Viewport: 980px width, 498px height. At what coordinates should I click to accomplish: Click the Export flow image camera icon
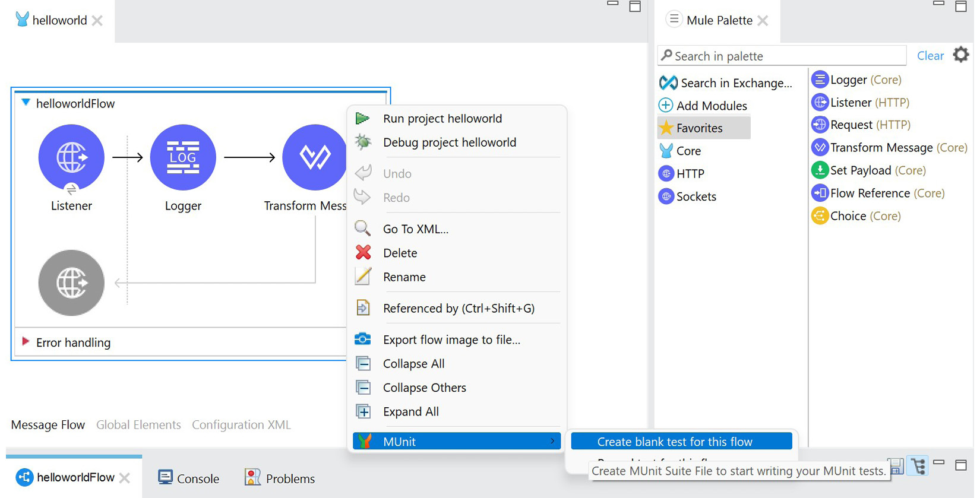[x=362, y=339]
